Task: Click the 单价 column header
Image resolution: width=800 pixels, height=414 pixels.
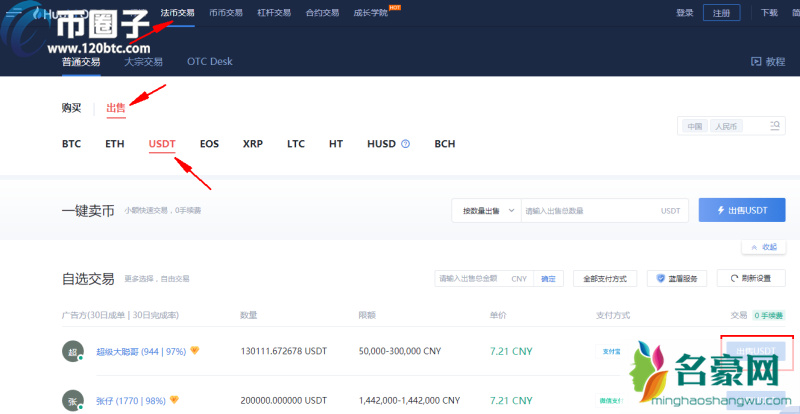Action: point(498,315)
